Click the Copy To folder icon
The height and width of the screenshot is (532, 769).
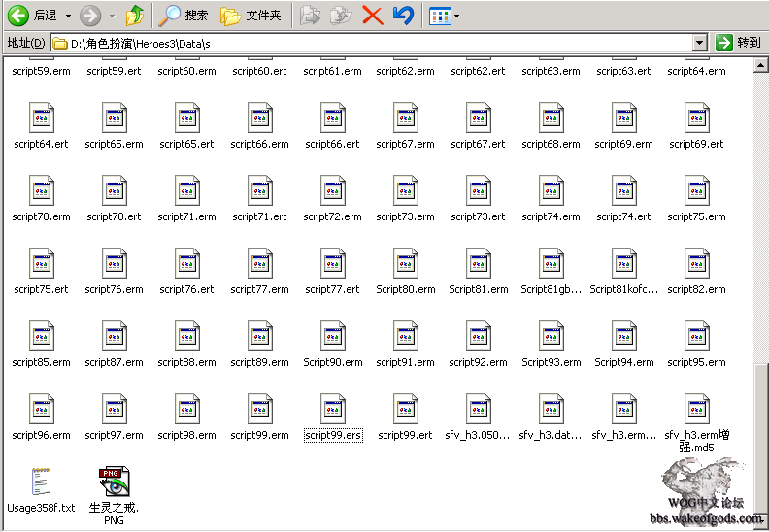point(341,16)
